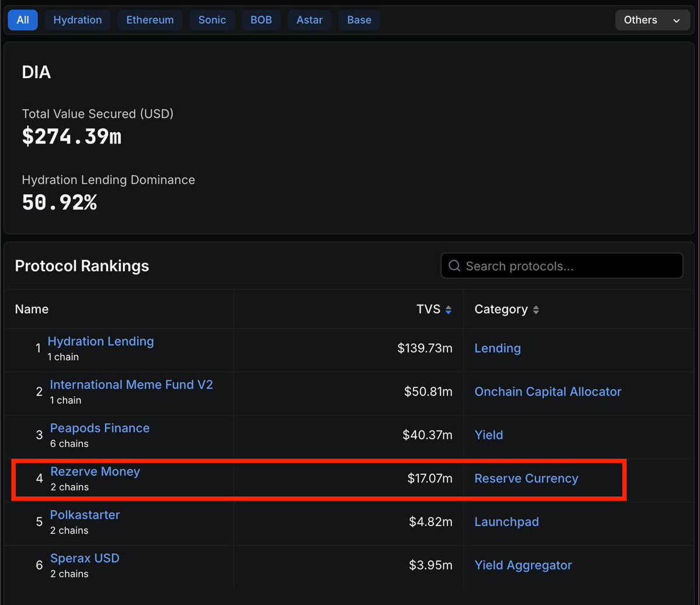The width and height of the screenshot is (700, 605).
Task: Open Onchain Capital Allocator category
Action: coord(548,391)
